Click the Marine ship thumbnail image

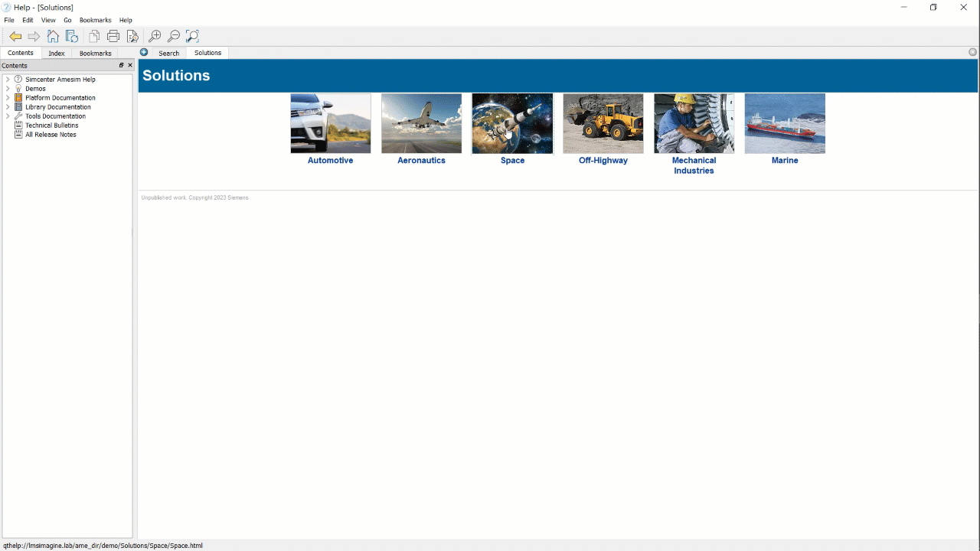tap(785, 123)
